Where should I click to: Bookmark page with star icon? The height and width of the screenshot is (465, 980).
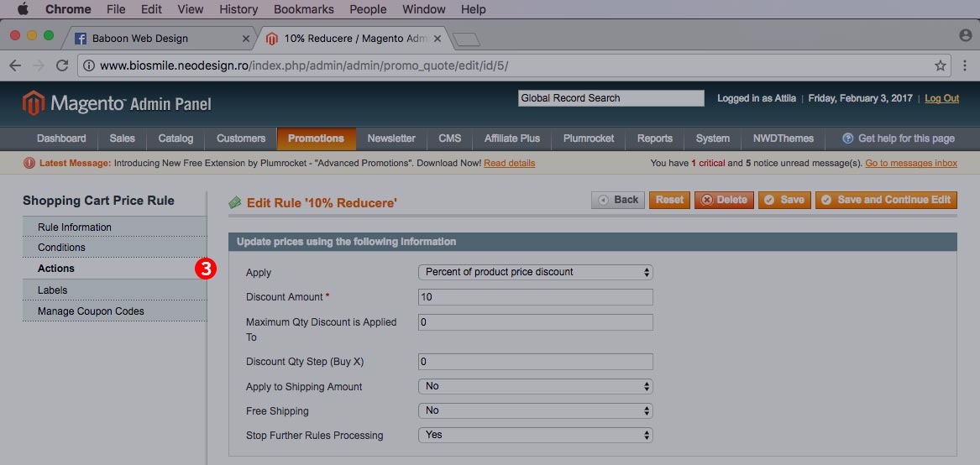coord(941,65)
